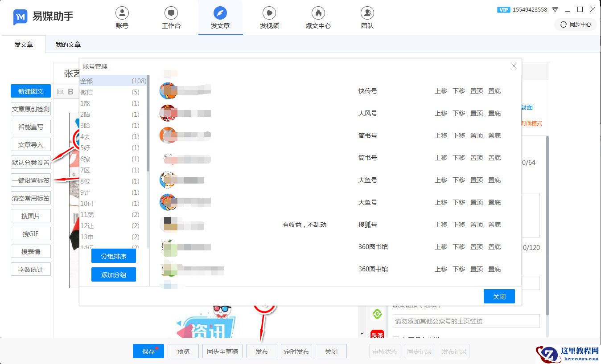Move the 快传号 account down with 下移
Viewport: 601px width, 364px height.
point(459,91)
